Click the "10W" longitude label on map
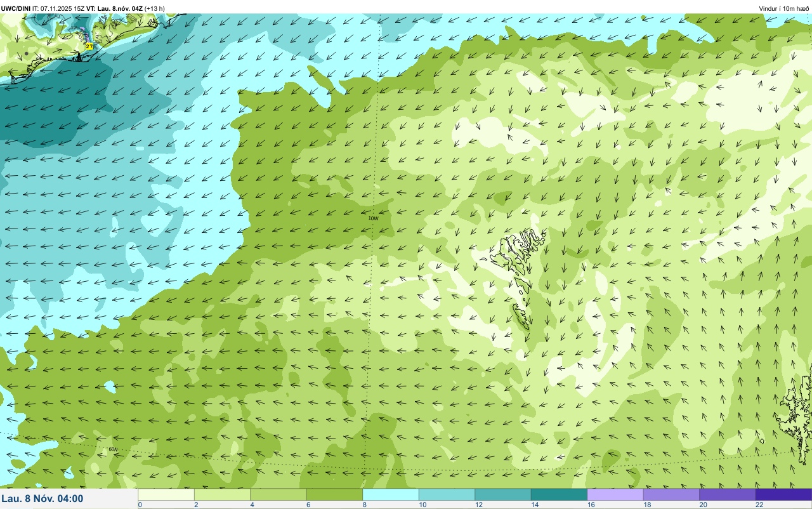This screenshot has height=509, width=812. (374, 218)
